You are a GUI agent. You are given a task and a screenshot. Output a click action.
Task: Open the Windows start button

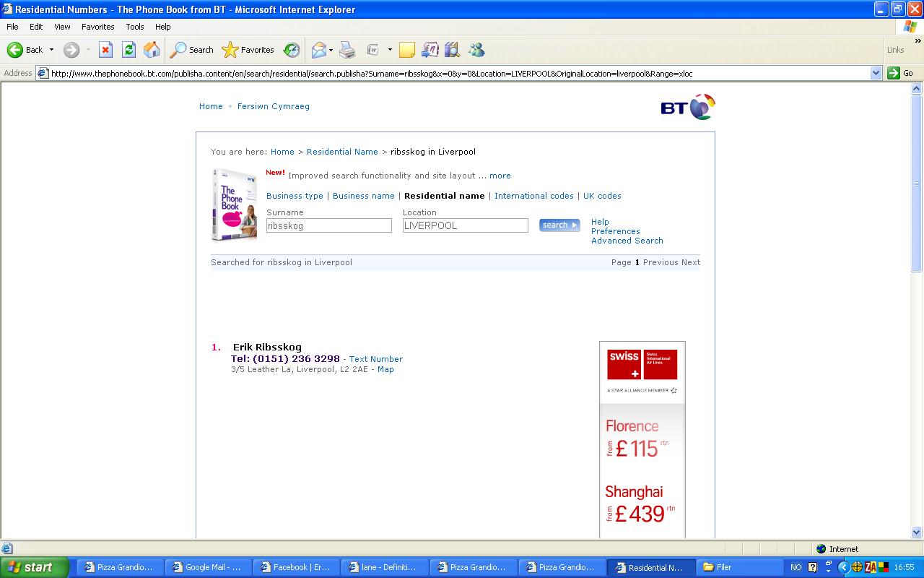pos(35,567)
